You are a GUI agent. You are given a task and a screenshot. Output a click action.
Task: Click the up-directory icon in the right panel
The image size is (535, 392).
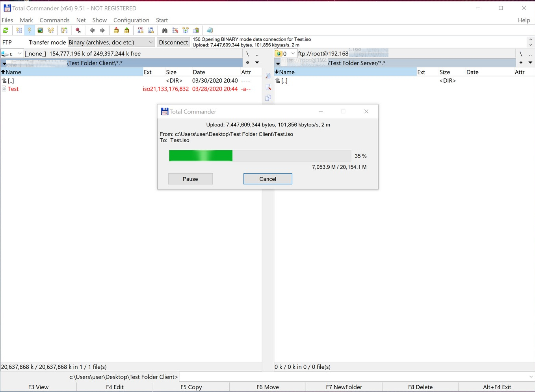[278, 80]
